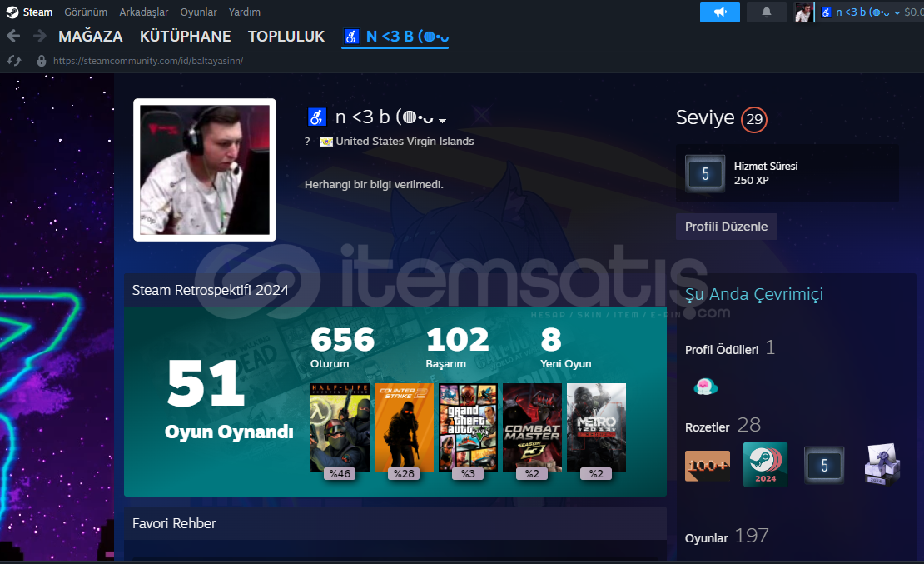Open the pink profile award icon

(705, 387)
